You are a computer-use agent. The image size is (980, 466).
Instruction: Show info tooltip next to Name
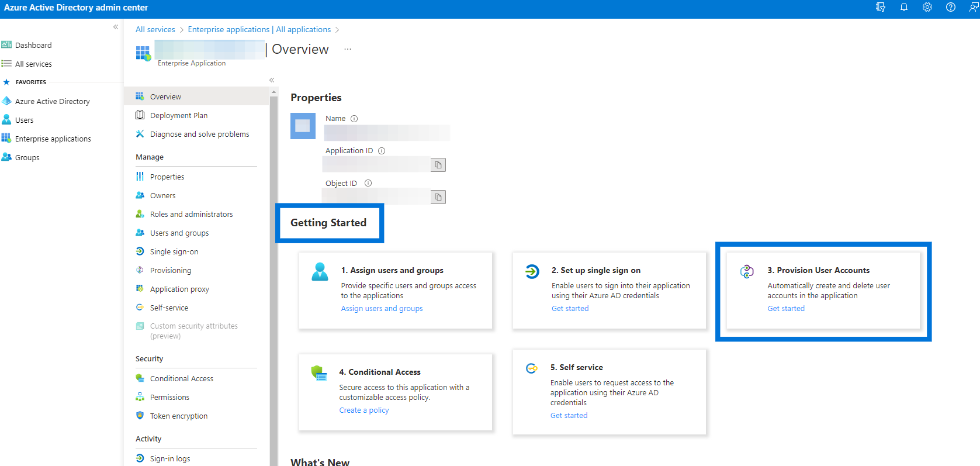coord(354,119)
